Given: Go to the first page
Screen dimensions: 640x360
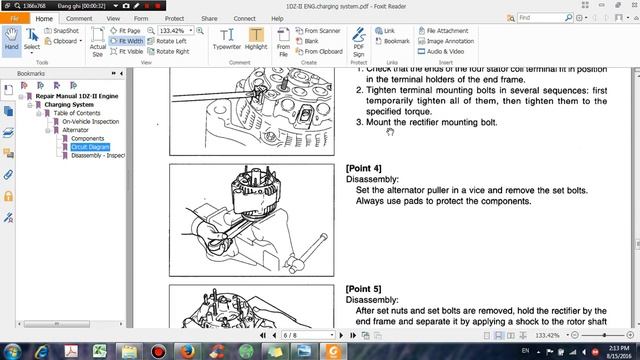Looking at the screenshot, I should [x=263, y=336].
